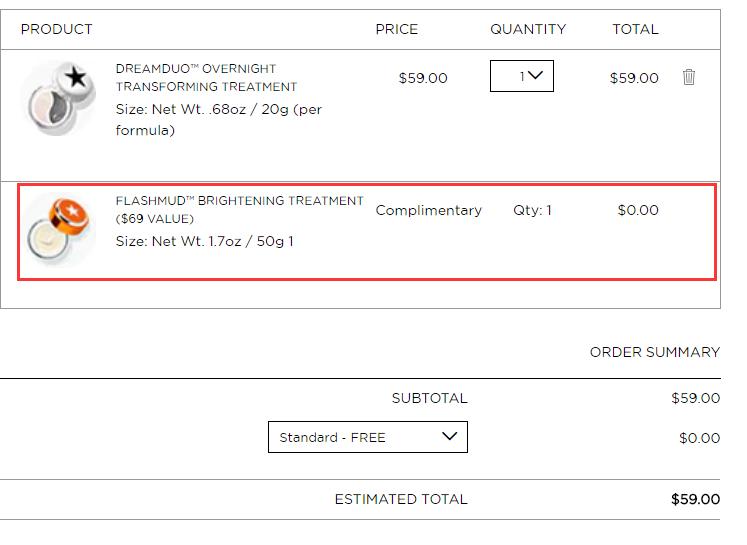
Task: Click the quantity dropdown chevron arrow
Action: 535,75
